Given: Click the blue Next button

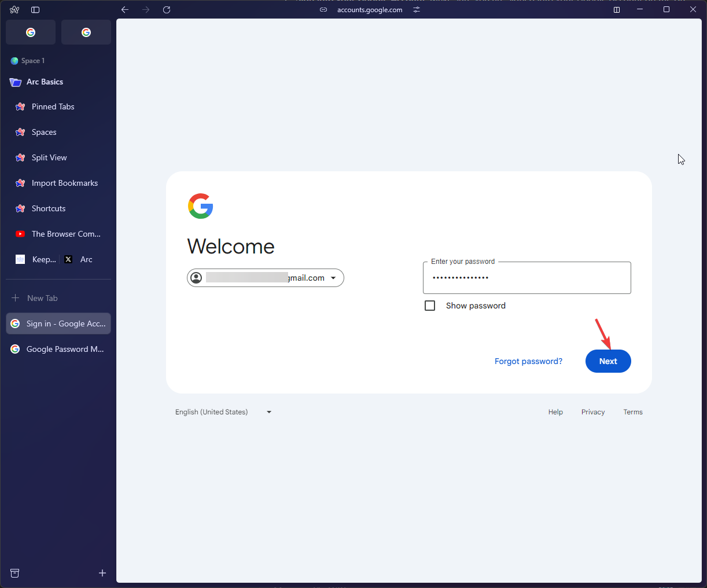Looking at the screenshot, I should tap(608, 361).
